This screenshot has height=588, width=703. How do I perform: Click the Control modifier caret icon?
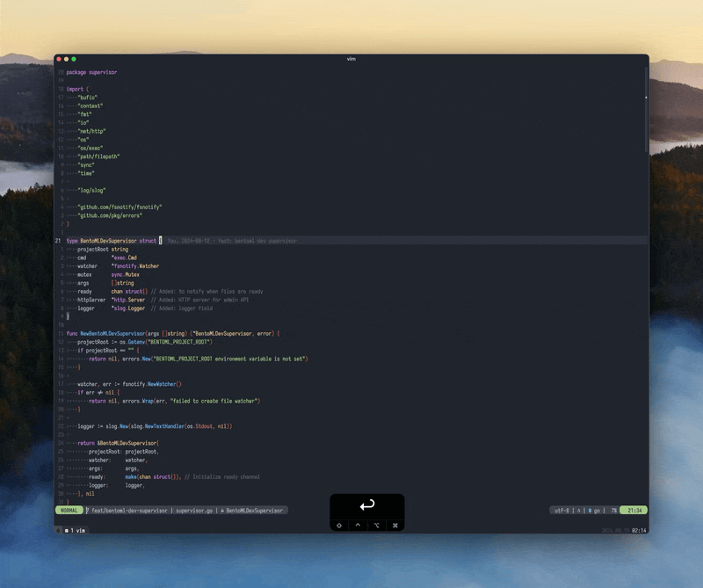[x=358, y=526]
